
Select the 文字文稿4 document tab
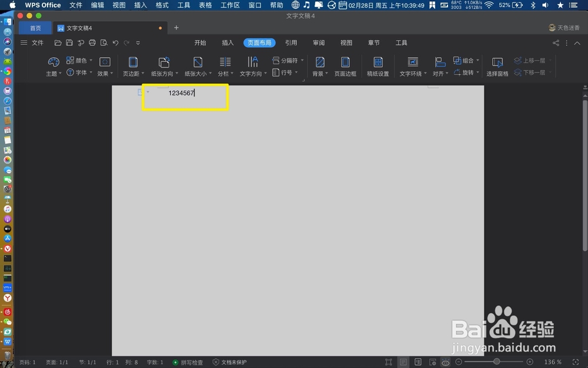110,28
